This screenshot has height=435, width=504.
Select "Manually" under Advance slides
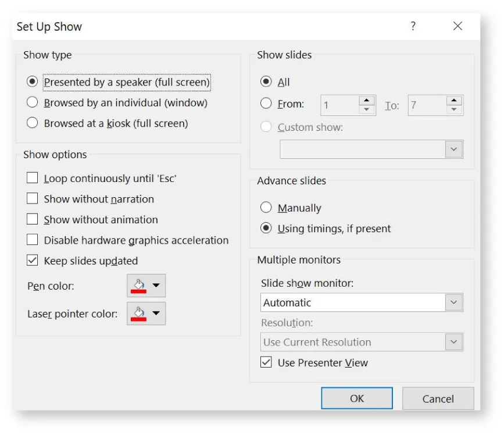point(266,208)
